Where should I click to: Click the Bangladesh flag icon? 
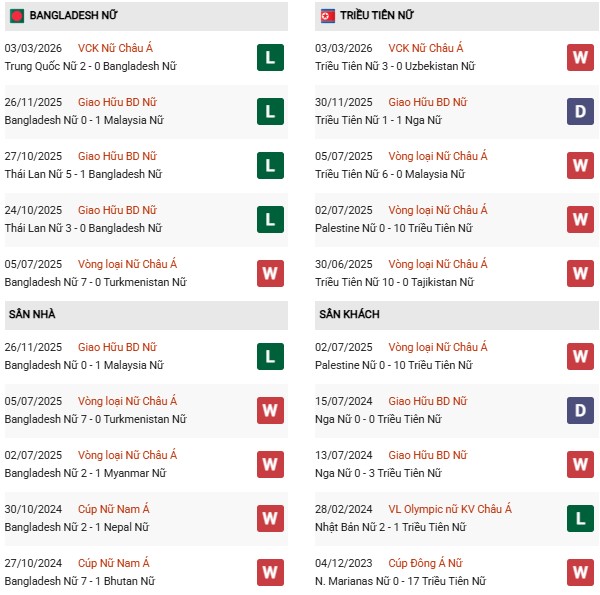pos(15,16)
